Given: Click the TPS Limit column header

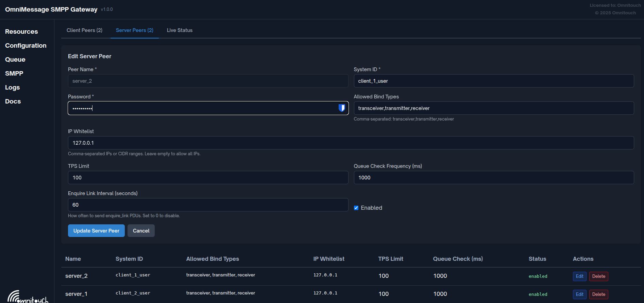Looking at the screenshot, I should point(391,259).
